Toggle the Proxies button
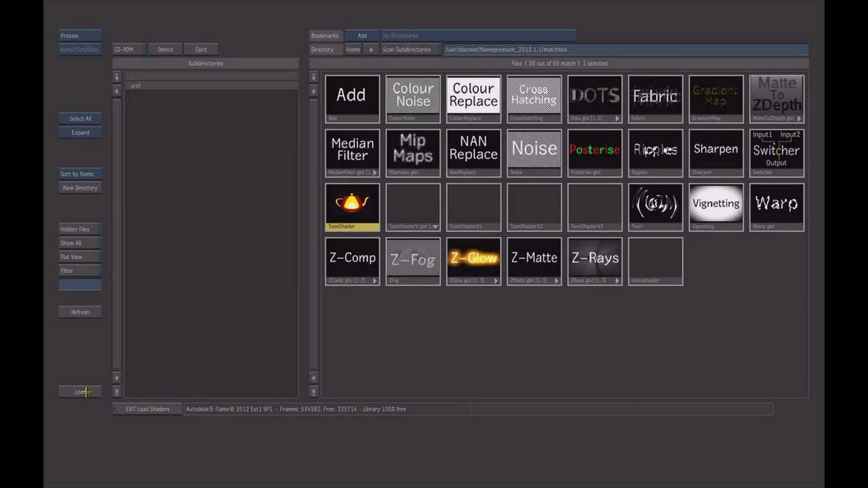 (80, 36)
